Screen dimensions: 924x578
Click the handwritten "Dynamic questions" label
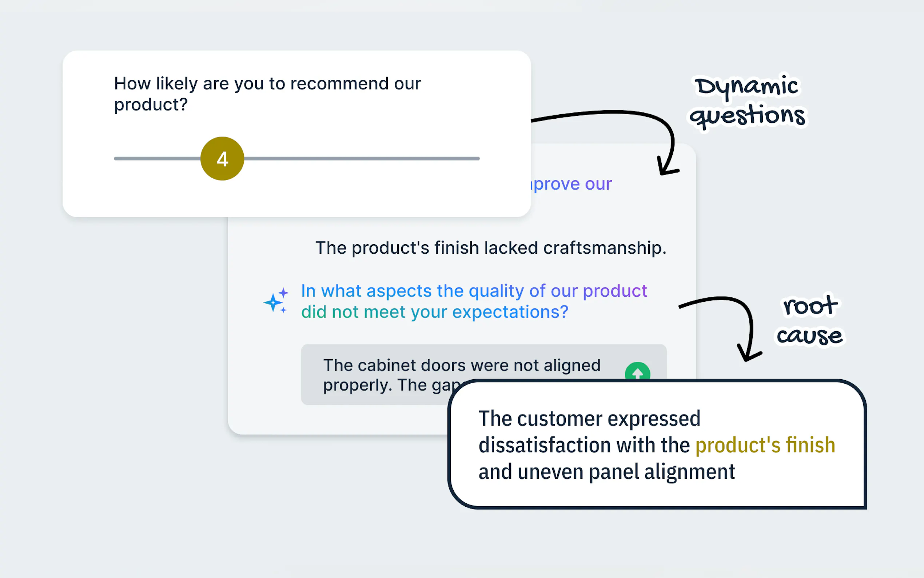748,101
